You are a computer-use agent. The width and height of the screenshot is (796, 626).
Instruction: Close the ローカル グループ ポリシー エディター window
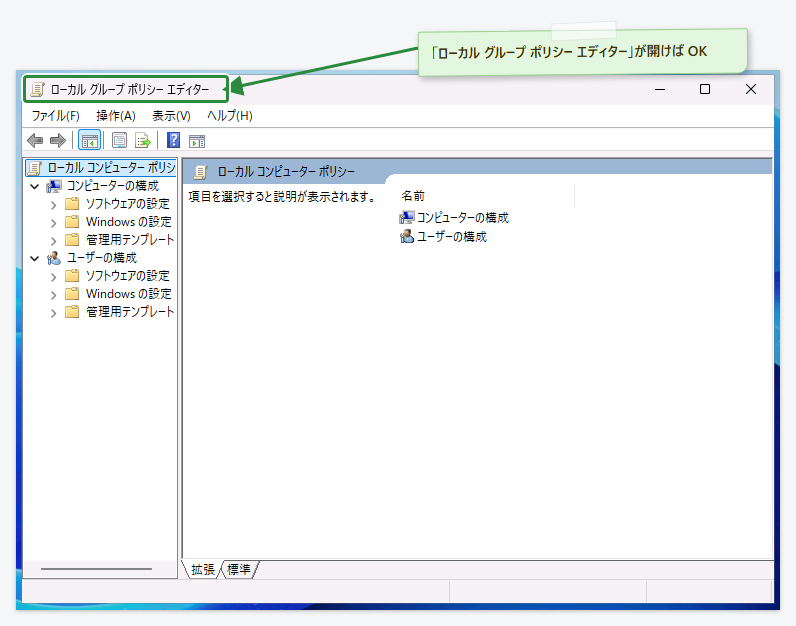(751, 89)
